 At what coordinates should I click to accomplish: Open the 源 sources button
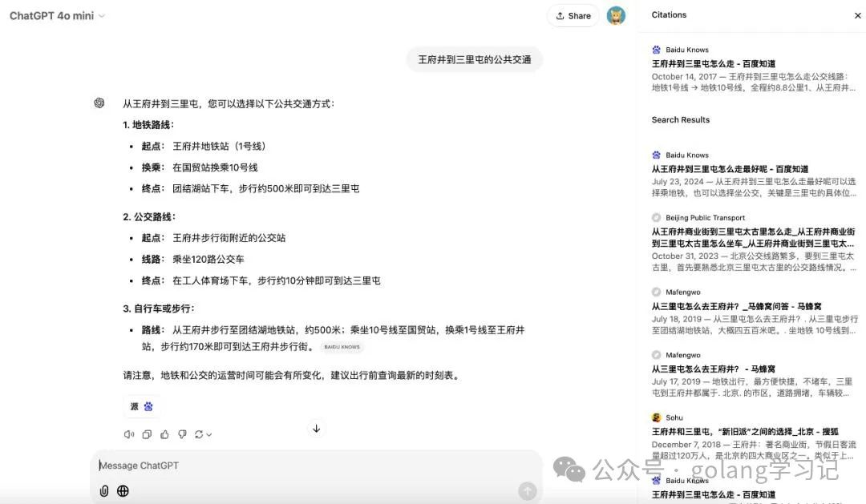(x=141, y=406)
